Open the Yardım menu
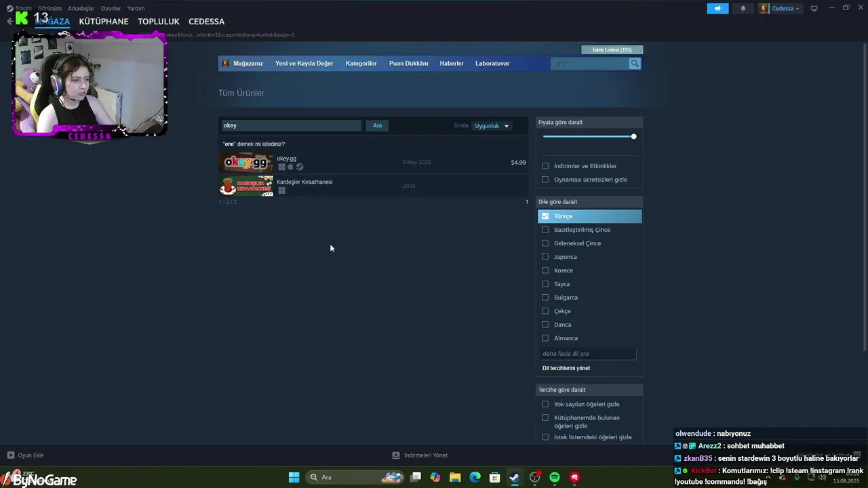This screenshot has height=488, width=868. click(x=136, y=9)
